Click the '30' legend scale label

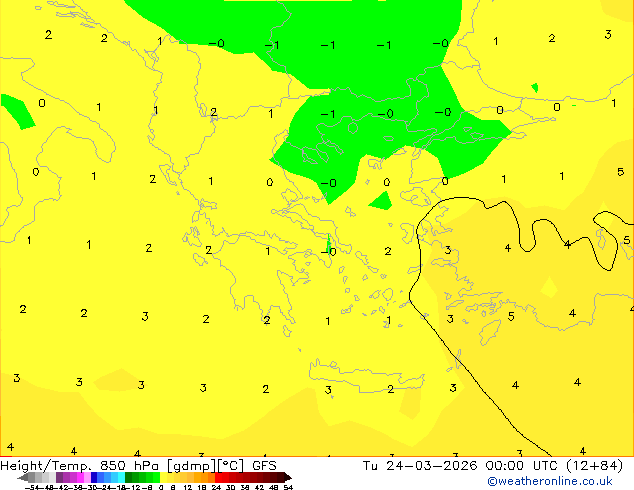pos(230,487)
